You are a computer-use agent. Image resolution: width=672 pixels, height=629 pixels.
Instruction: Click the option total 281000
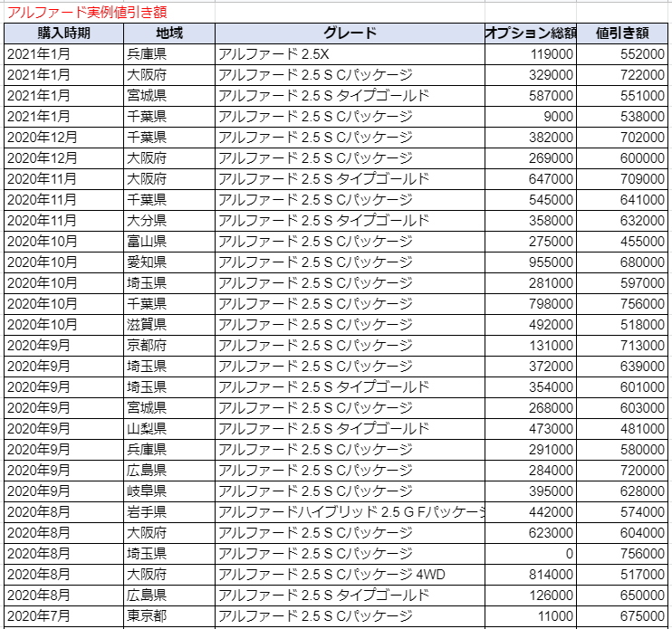[531, 283]
